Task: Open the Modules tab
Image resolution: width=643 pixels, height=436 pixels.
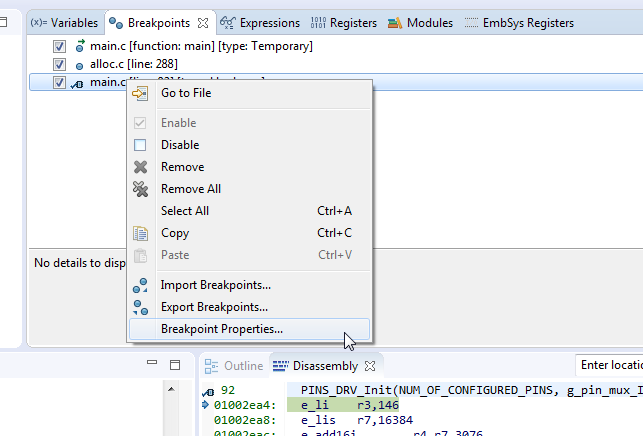Action: coord(420,23)
